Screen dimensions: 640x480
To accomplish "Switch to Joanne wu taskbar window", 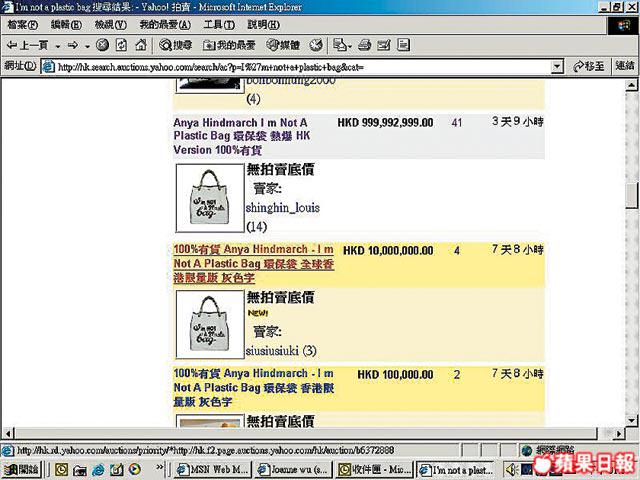I will (293, 469).
